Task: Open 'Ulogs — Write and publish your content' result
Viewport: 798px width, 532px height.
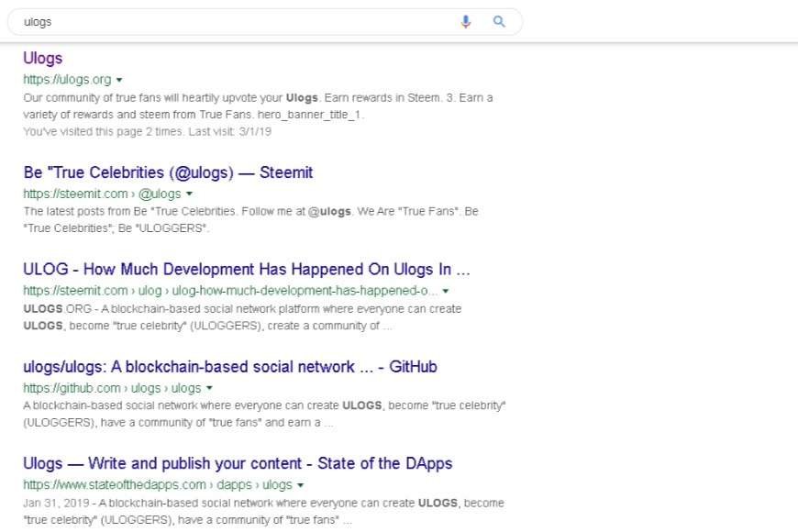Action: [x=238, y=463]
